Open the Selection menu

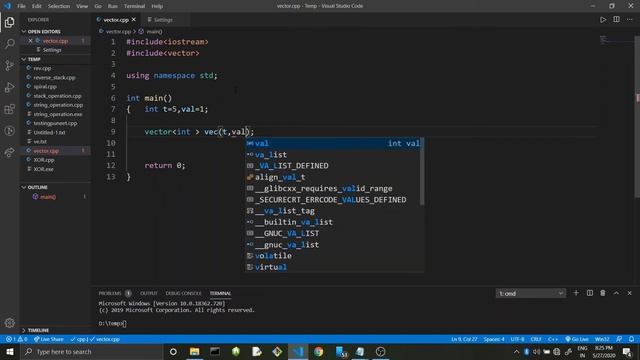click(59, 6)
